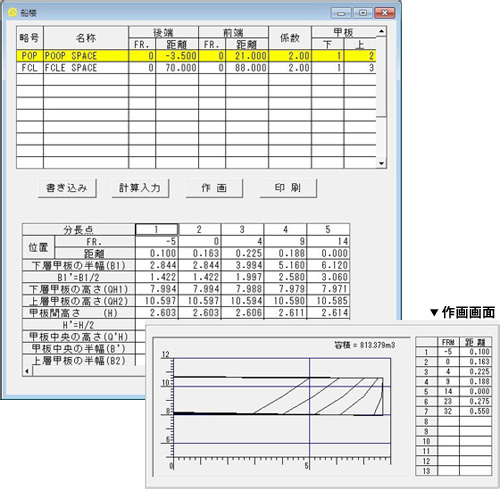The width and height of the screenshot is (500, 490).
Task: Select station column header 2
Action: click(200, 229)
